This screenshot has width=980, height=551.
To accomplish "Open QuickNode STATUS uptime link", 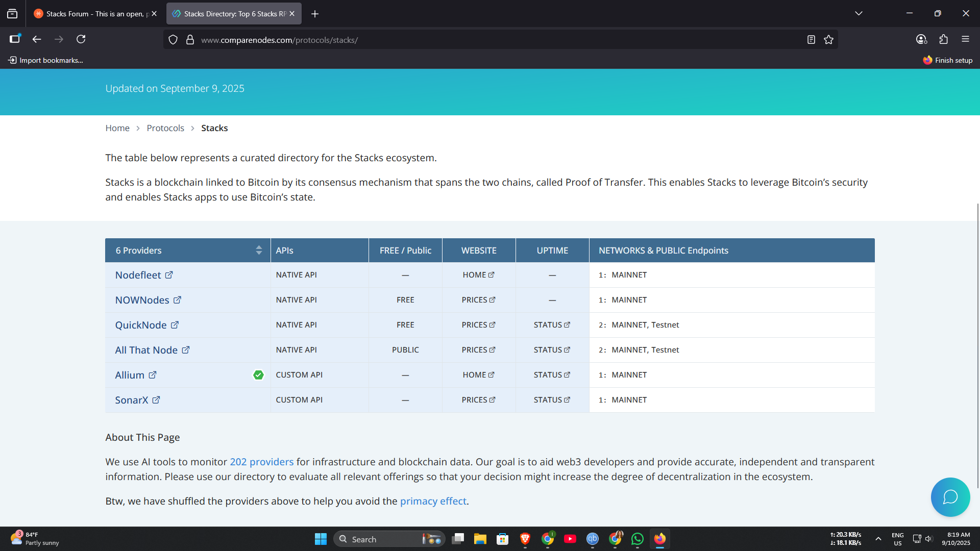I will (x=552, y=325).
